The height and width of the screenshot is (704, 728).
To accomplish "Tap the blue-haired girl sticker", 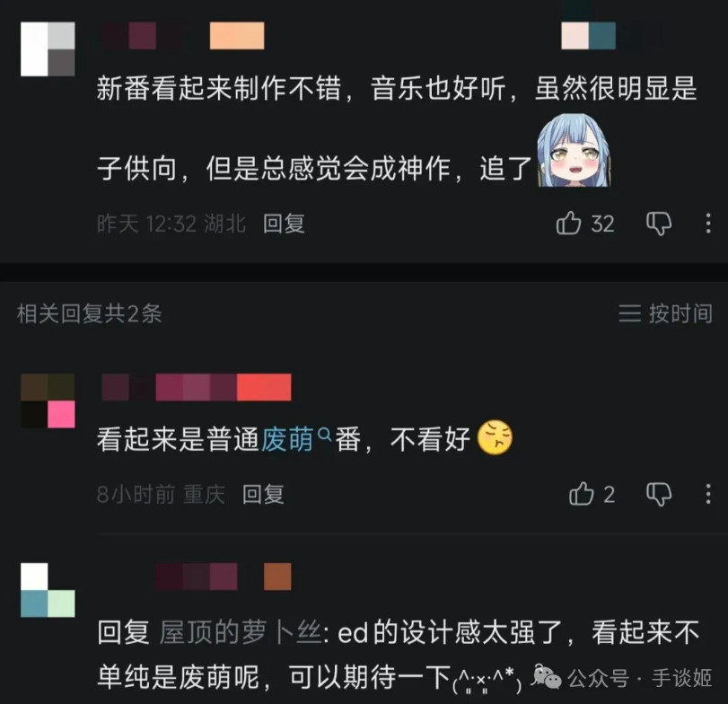I will [574, 151].
